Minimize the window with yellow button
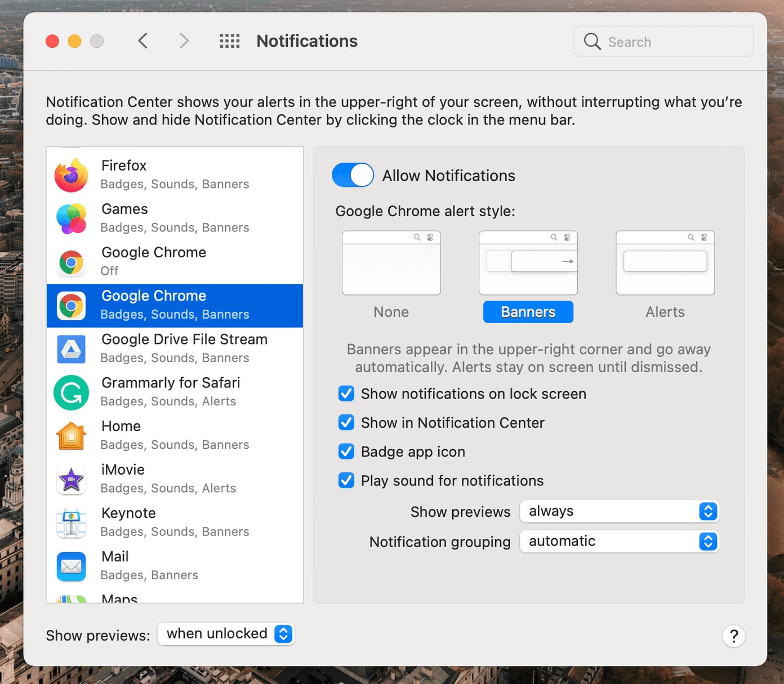This screenshot has width=784, height=684. click(x=74, y=41)
